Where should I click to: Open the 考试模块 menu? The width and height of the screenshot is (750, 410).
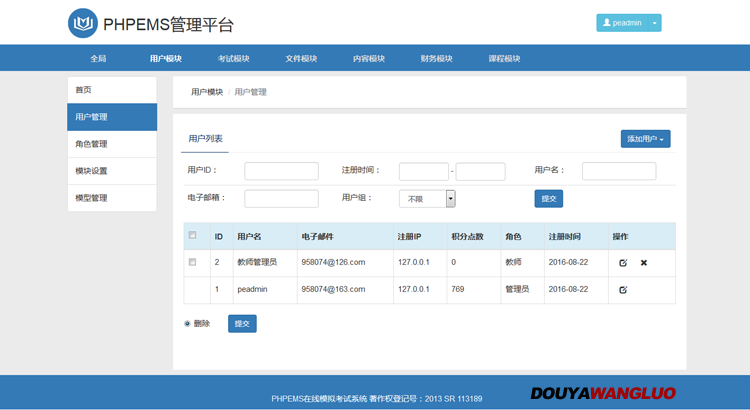pyautogui.click(x=233, y=58)
